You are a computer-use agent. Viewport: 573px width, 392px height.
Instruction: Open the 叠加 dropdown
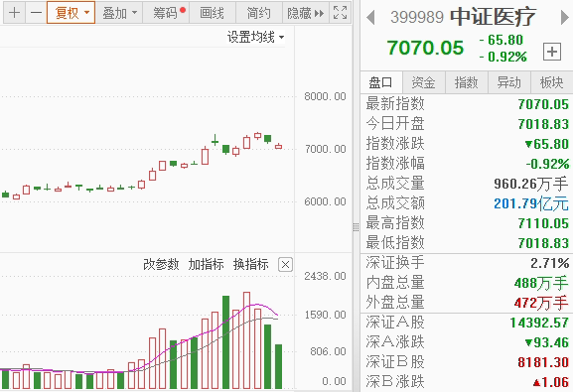119,13
